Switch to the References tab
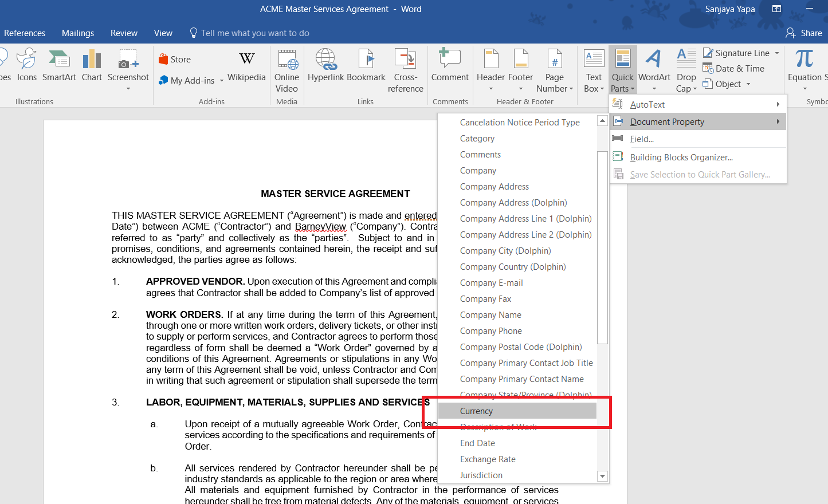This screenshot has width=828, height=504. coord(25,33)
